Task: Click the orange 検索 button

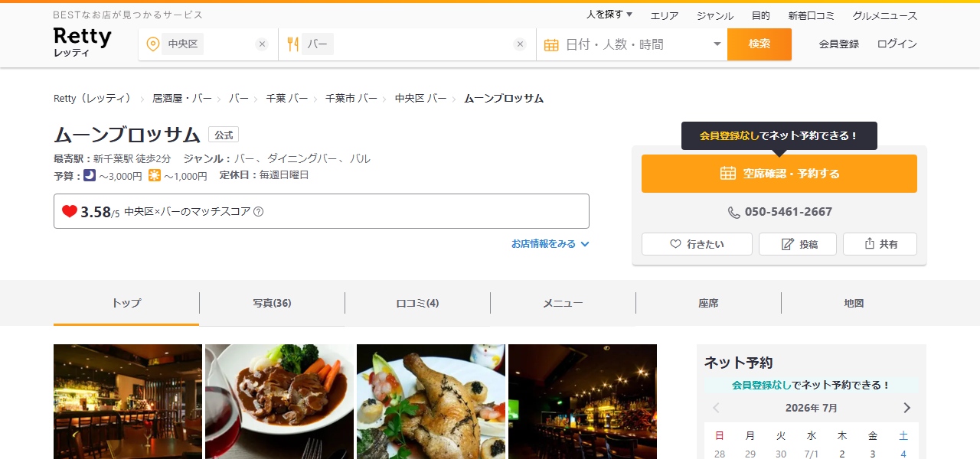Action: pyautogui.click(x=759, y=44)
